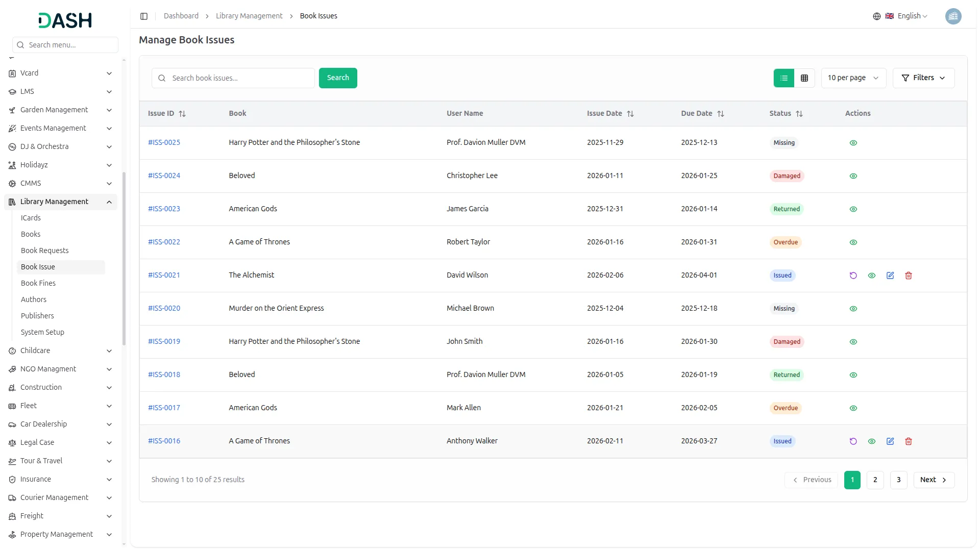Open the Book Fines menu item
Image resolution: width=980 pixels, height=551 pixels.
tap(38, 283)
